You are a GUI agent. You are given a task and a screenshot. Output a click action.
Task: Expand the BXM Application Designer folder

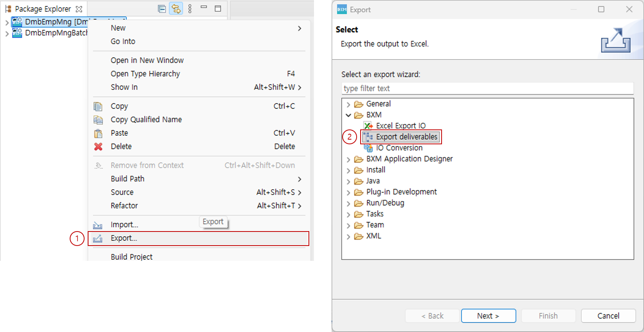[348, 160]
